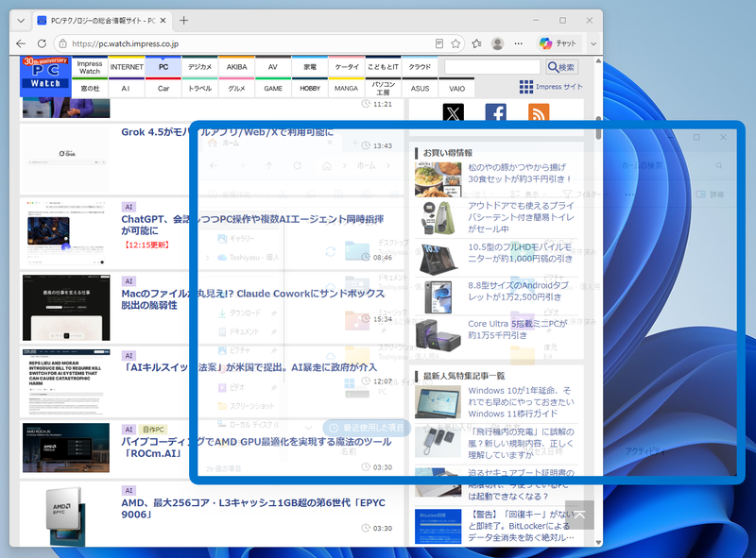Click the 自作PC category tag
The image size is (756, 558).
point(153,430)
